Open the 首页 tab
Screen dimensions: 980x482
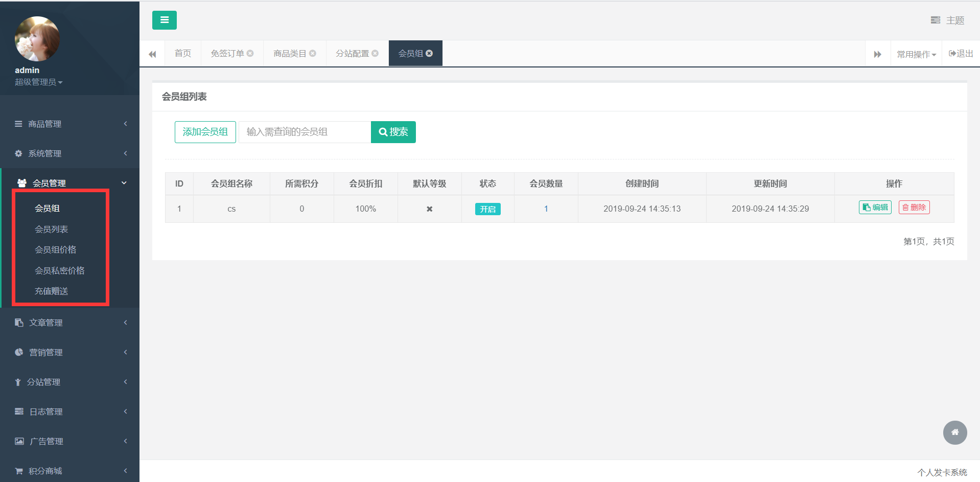click(x=182, y=53)
